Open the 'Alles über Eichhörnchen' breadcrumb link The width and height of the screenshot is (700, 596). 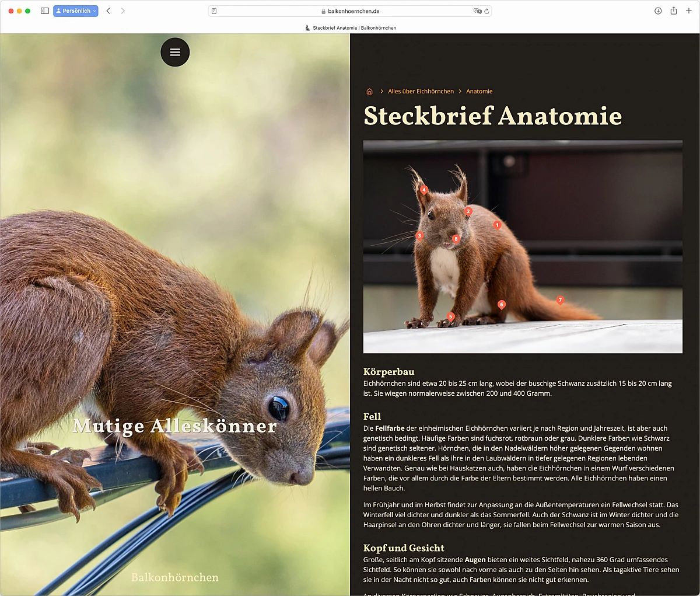click(421, 92)
